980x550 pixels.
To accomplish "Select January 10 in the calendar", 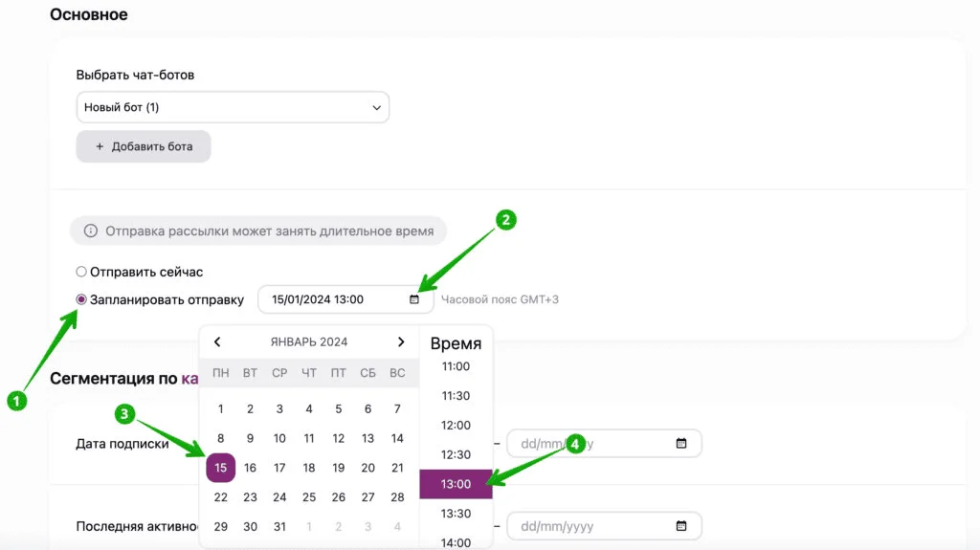I will [x=279, y=439].
